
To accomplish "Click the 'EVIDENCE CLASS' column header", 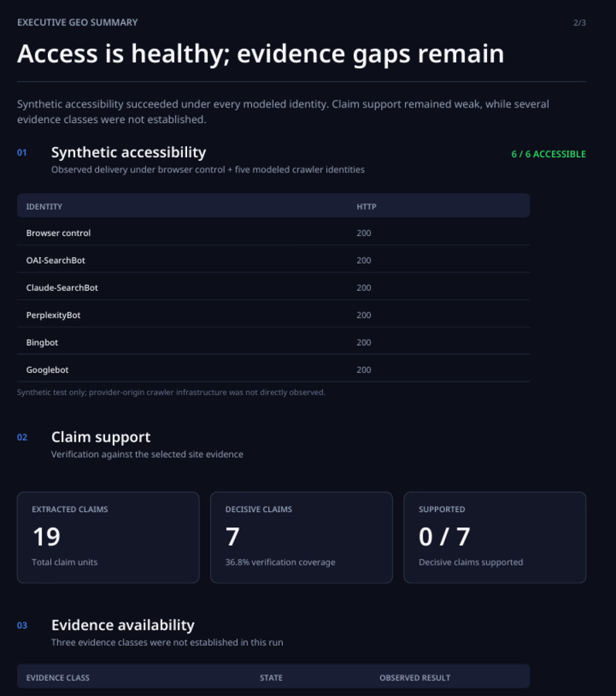I will click(58, 677).
